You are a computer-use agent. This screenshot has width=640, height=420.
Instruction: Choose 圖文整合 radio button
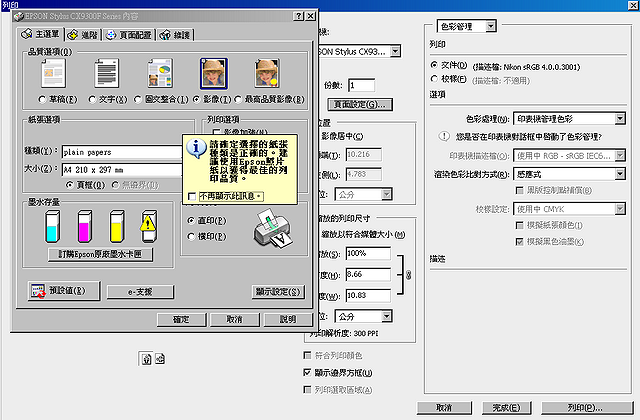pos(138,99)
